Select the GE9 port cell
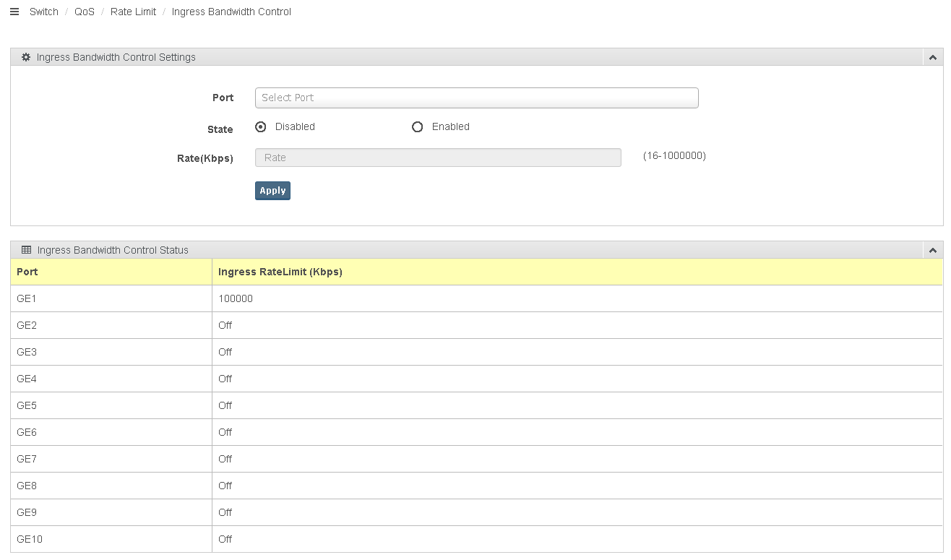Image resolution: width=951 pixels, height=560 pixels. click(x=111, y=512)
